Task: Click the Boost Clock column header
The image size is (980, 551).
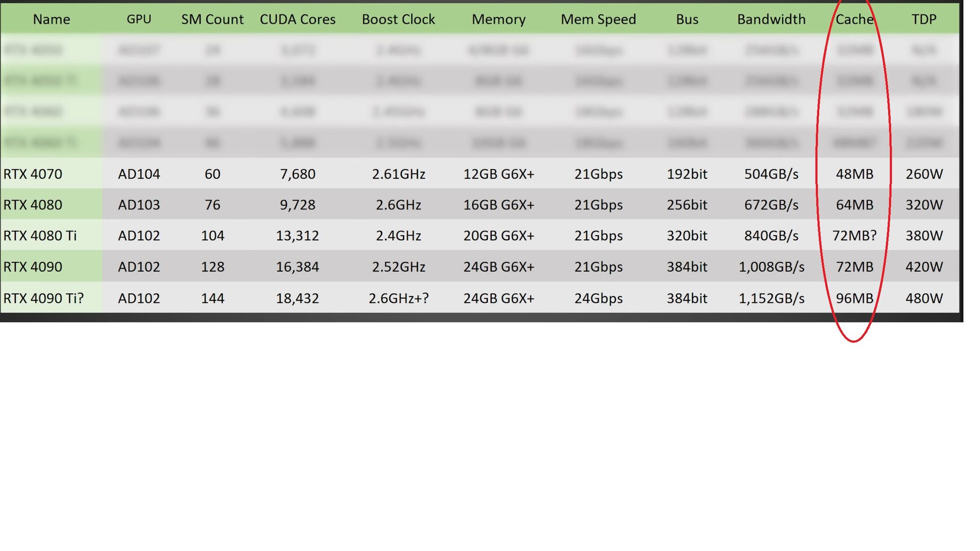Action: pos(398,19)
